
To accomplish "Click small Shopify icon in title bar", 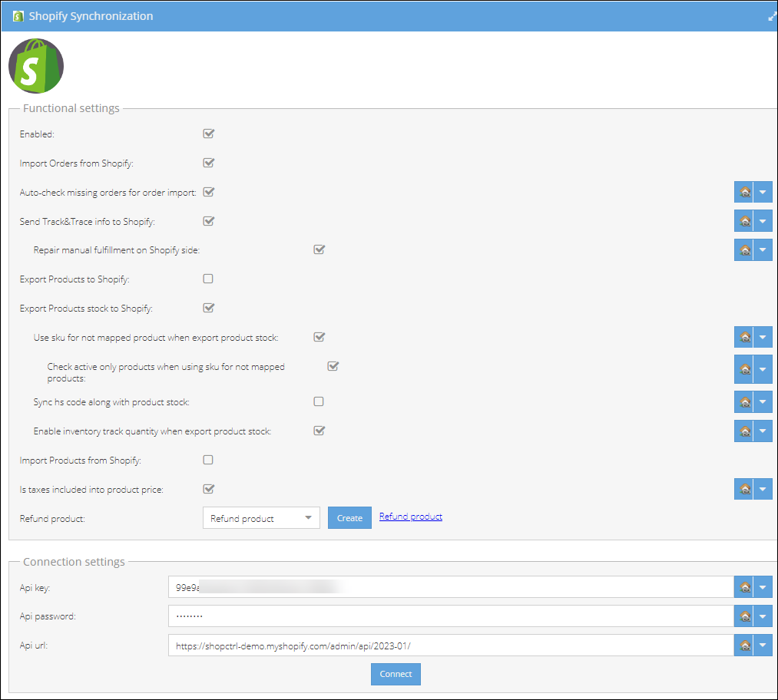I will 18,16.
